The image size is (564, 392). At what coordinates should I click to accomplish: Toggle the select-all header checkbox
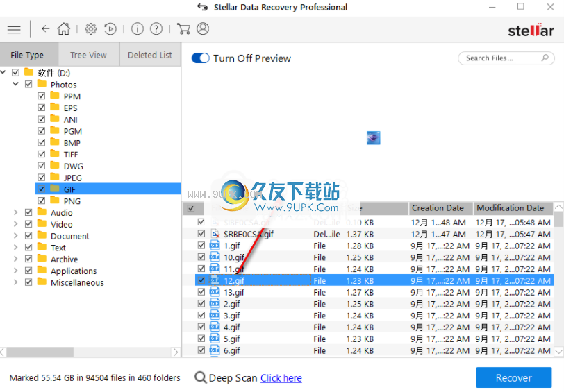[x=191, y=208]
